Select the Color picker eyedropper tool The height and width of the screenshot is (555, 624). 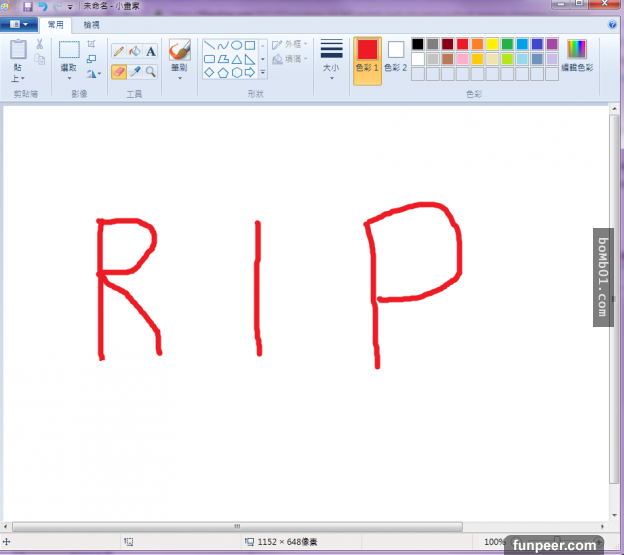134,72
